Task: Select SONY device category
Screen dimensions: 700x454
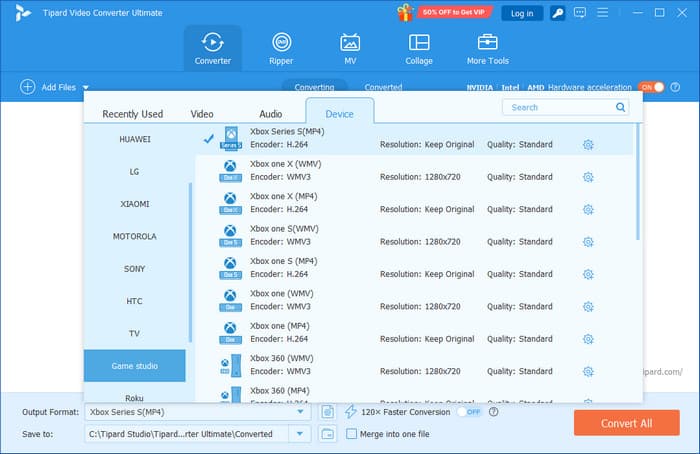Action: tap(135, 269)
